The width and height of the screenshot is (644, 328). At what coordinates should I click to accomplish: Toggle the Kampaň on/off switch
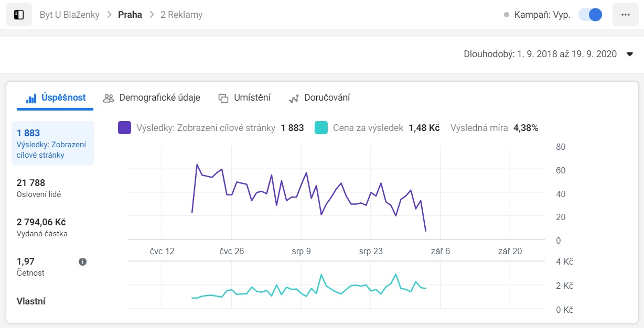[590, 15]
